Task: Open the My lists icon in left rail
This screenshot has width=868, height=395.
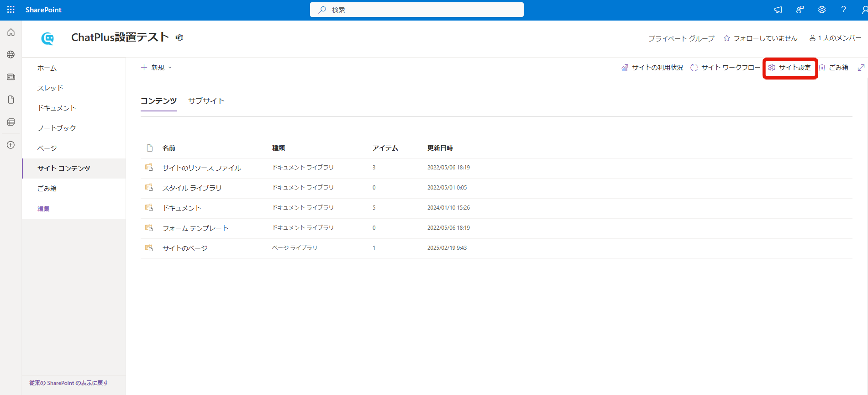Action: pyautogui.click(x=11, y=122)
